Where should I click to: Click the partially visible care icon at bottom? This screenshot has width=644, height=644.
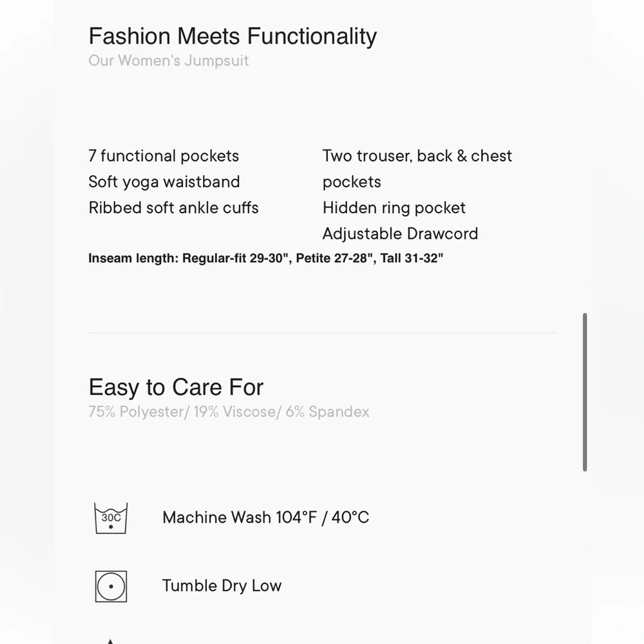pos(111,641)
